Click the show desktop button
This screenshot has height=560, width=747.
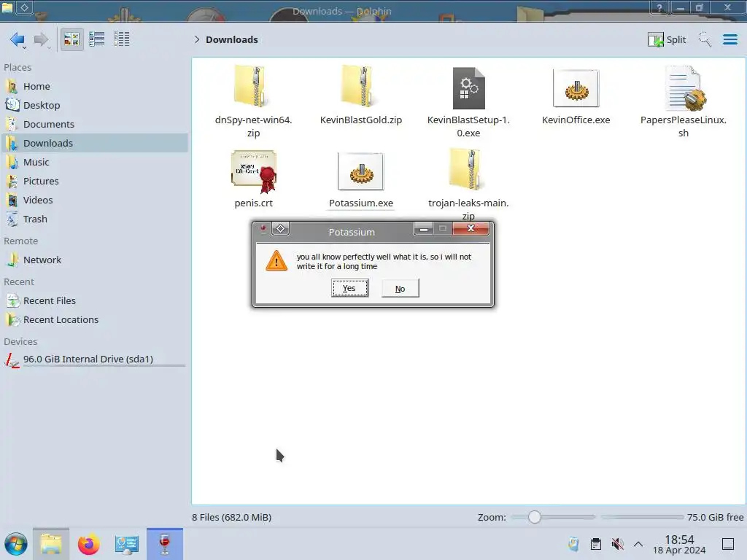pos(728,544)
